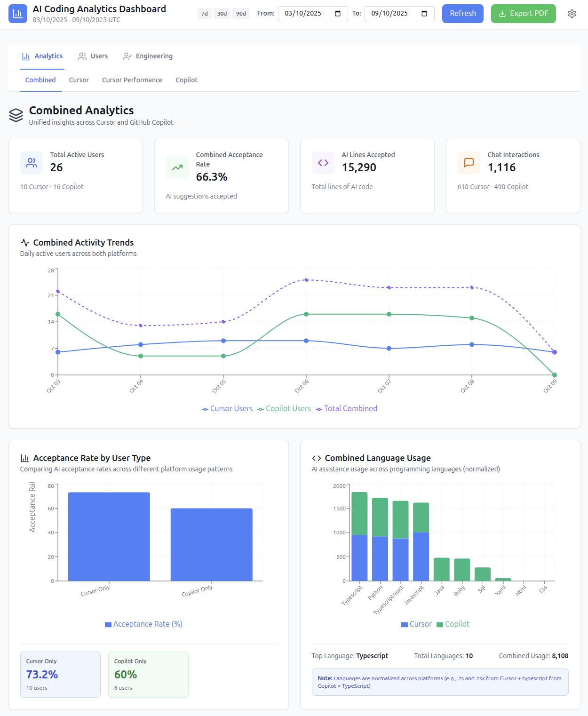Click the Refresh button

click(463, 14)
